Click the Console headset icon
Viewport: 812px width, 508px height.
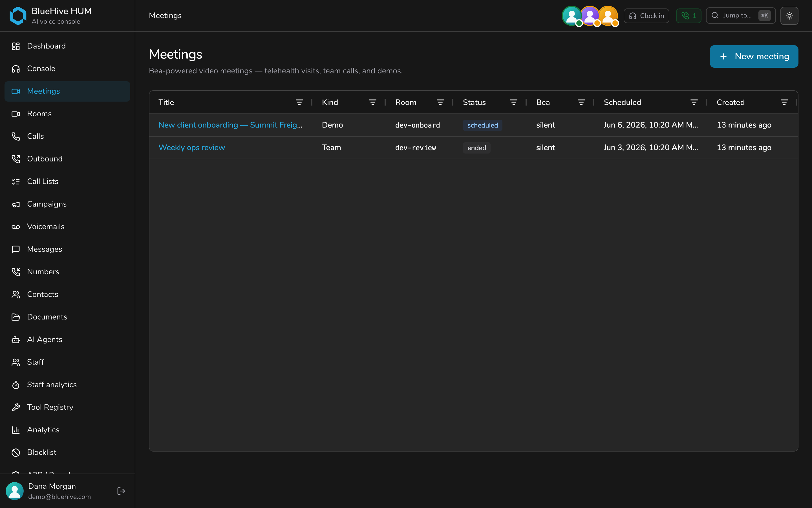pos(16,69)
